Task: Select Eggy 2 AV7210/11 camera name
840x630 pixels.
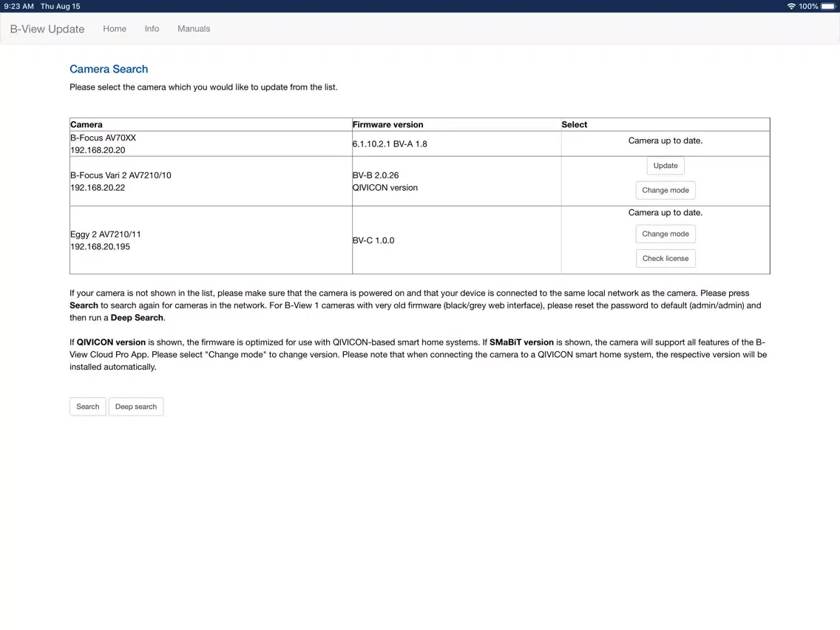Action: click(106, 234)
